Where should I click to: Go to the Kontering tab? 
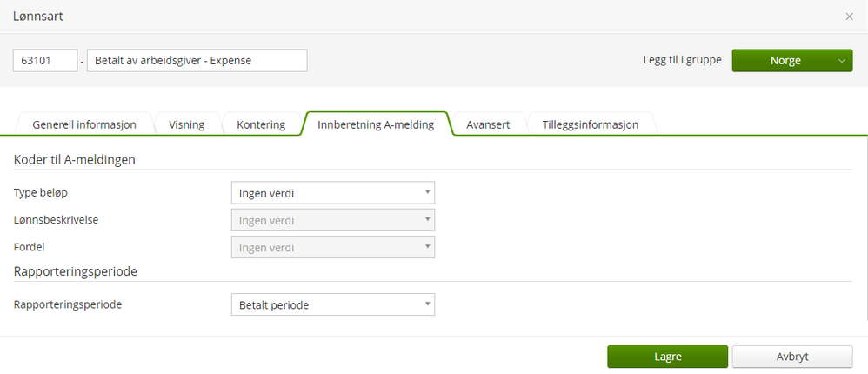[x=261, y=124]
